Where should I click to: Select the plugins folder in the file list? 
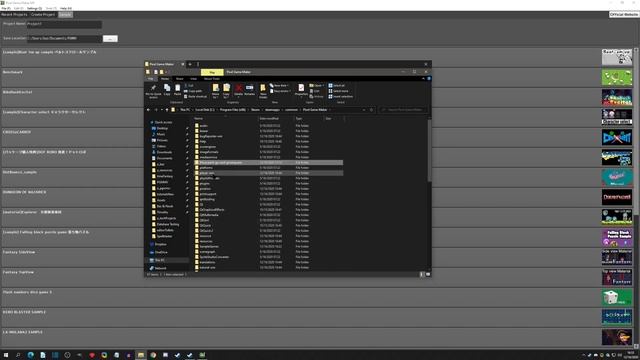click(204, 184)
